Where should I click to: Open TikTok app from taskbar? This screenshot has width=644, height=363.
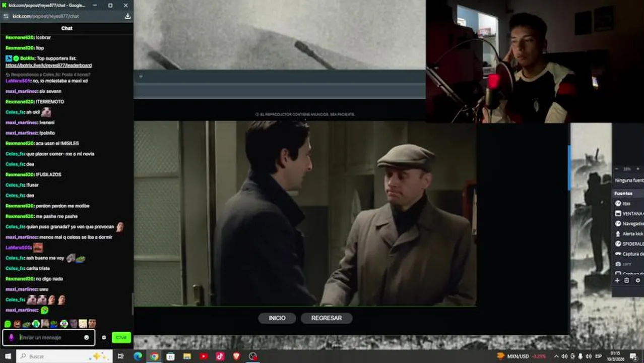[220, 356]
